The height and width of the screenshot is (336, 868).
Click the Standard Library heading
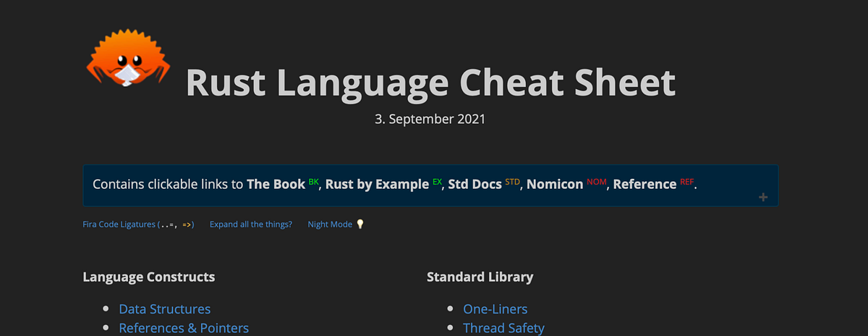coord(480,277)
